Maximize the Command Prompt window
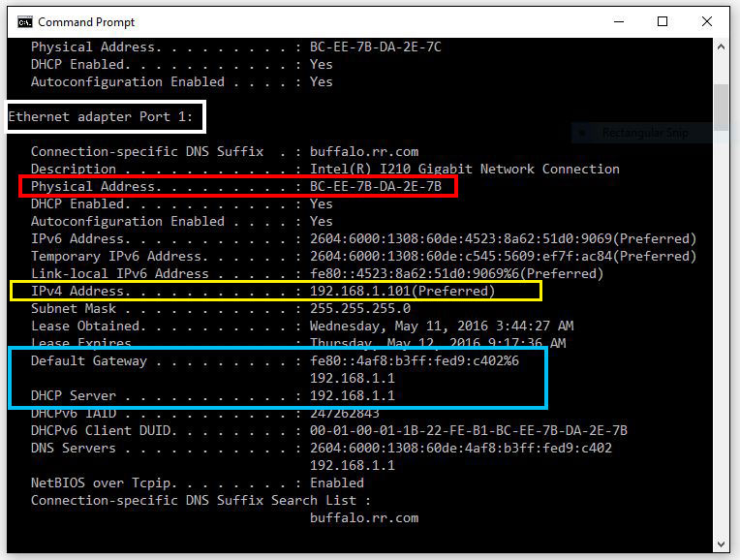Image resolution: width=740 pixels, height=560 pixels. coord(663,21)
